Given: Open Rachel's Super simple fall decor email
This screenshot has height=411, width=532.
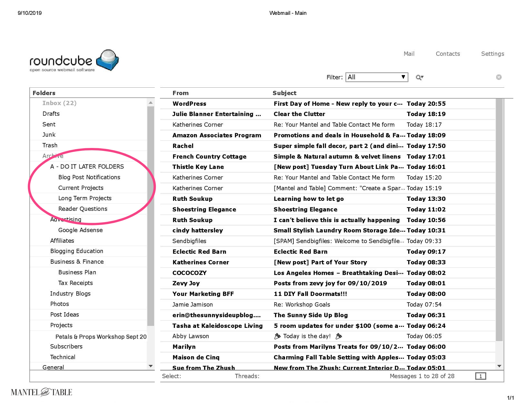Looking at the screenshot, I should point(328,146).
